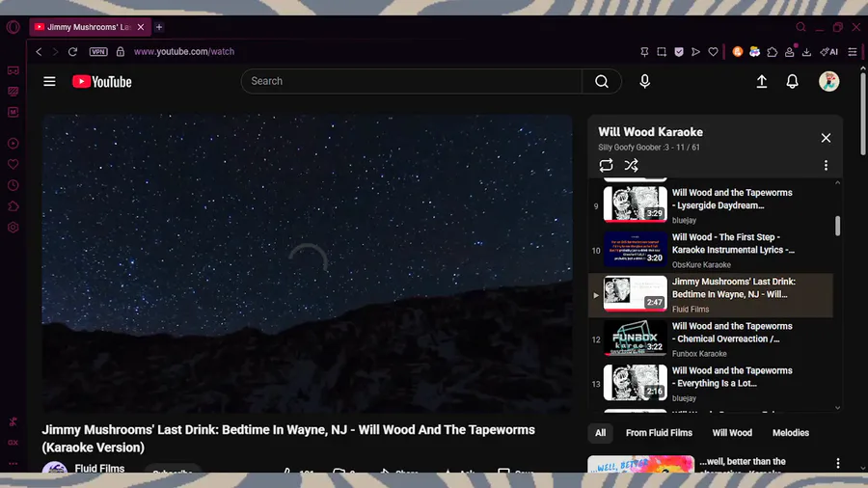
Task: Start voice search with microphone icon
Action: (x=645, y=81)
